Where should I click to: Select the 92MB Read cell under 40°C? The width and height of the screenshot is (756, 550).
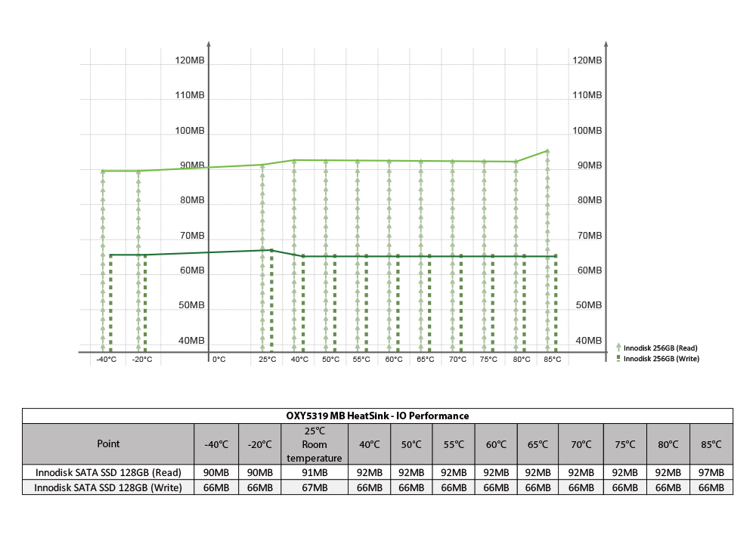click(x=370, y=472)
